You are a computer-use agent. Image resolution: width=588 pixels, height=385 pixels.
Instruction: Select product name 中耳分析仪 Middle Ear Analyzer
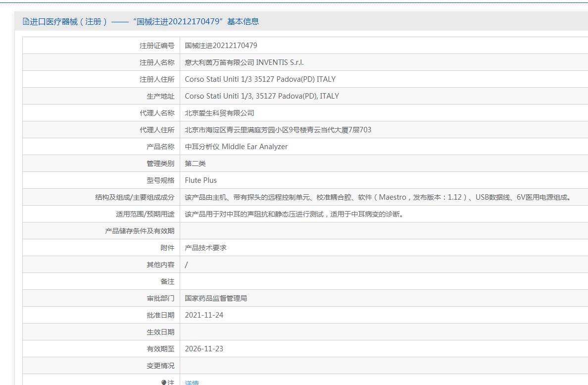236,147
